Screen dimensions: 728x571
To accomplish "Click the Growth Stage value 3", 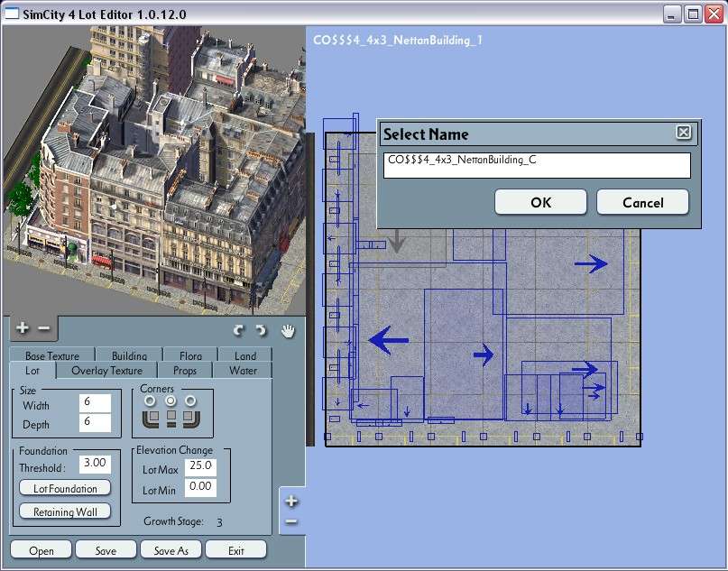I will click(x=219, y=522).
